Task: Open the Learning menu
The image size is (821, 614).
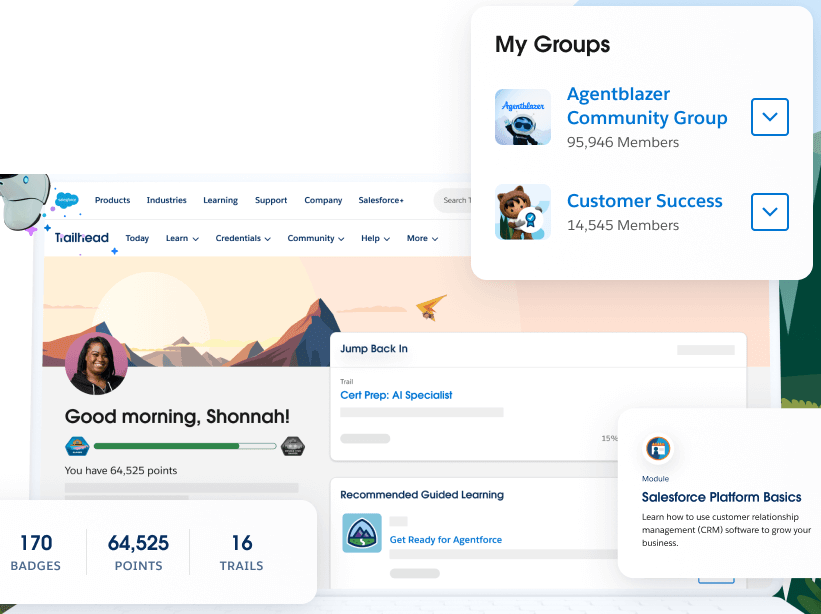Action: coord(220,200)
